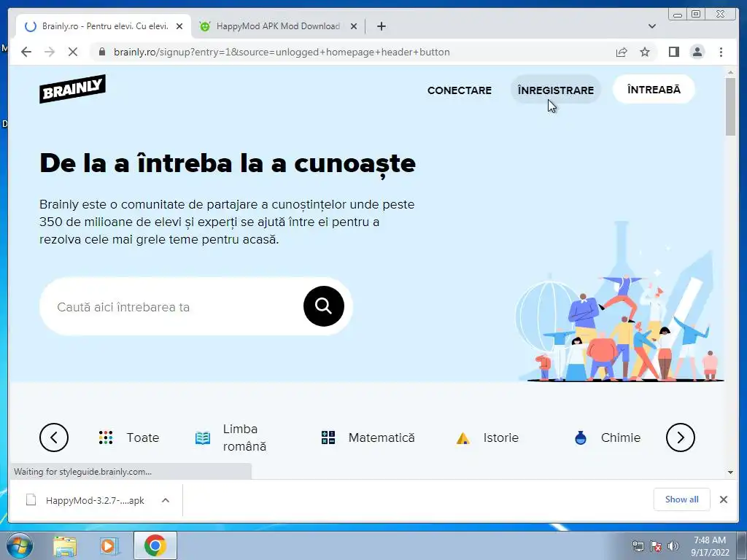
Task: Click the Limba română subject label
Action: [244, 437]
